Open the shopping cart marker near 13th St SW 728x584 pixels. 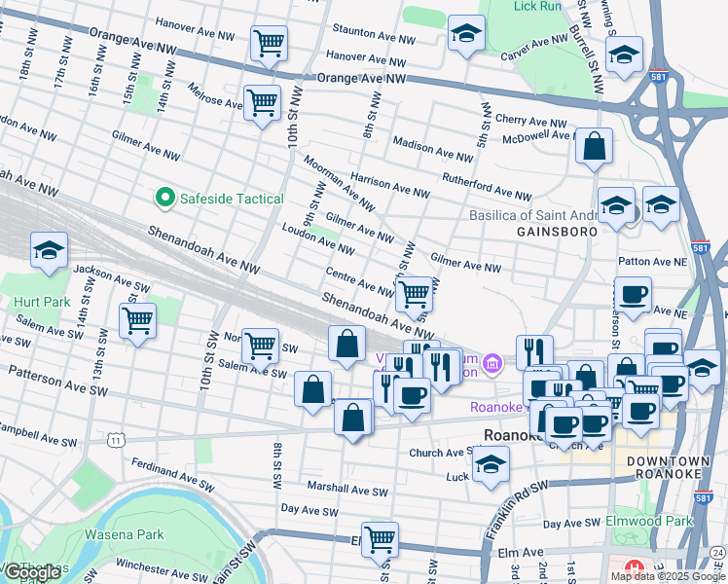(x=137, y=323)
